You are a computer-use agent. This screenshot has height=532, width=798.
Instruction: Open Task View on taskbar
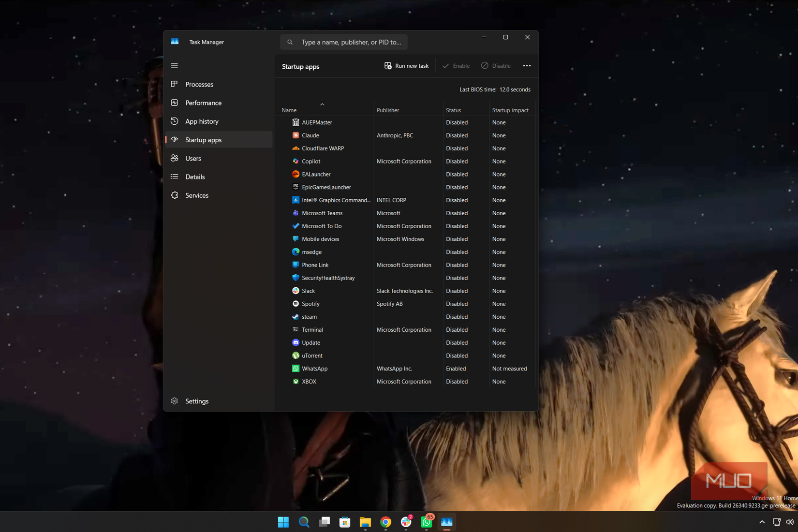click(324, 522)
